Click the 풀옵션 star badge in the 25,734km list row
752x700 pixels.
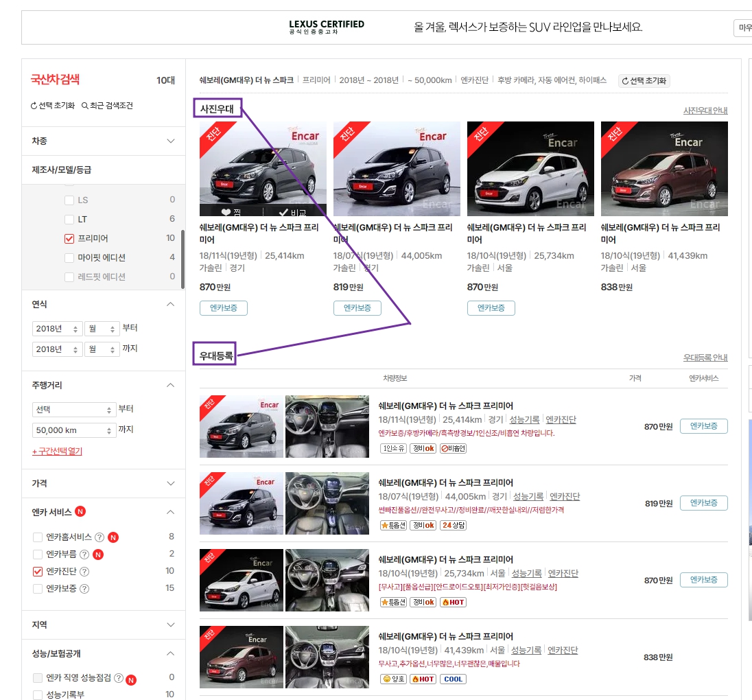pyautogui.click(x=393, y=602)
